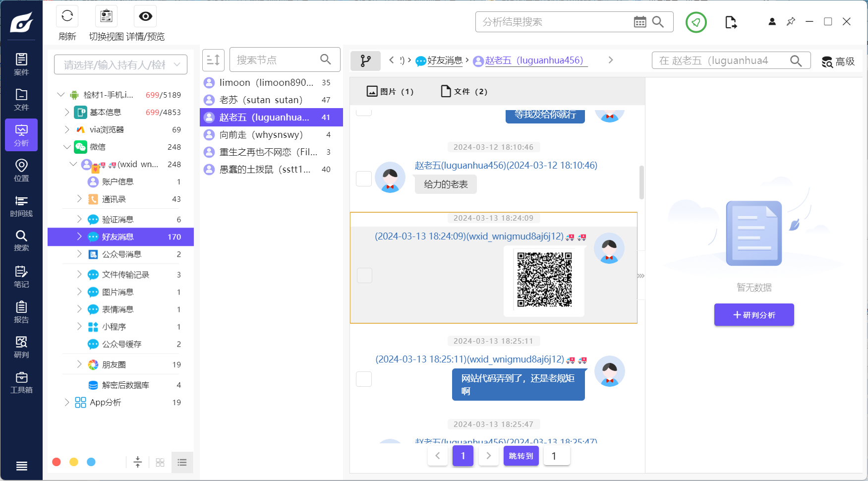The image size is (868, 481).
Task: Click page 1 pagination button
Action: coord(463,456)
